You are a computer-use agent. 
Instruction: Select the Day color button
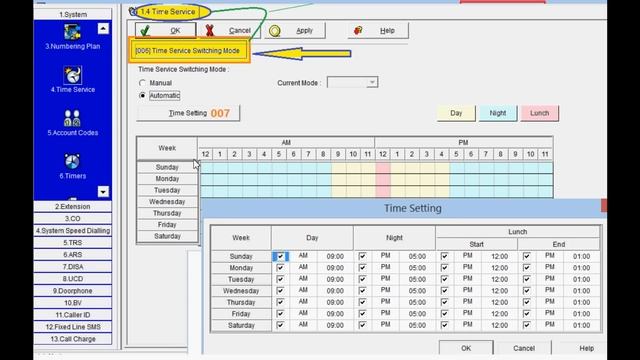point(456,113)
